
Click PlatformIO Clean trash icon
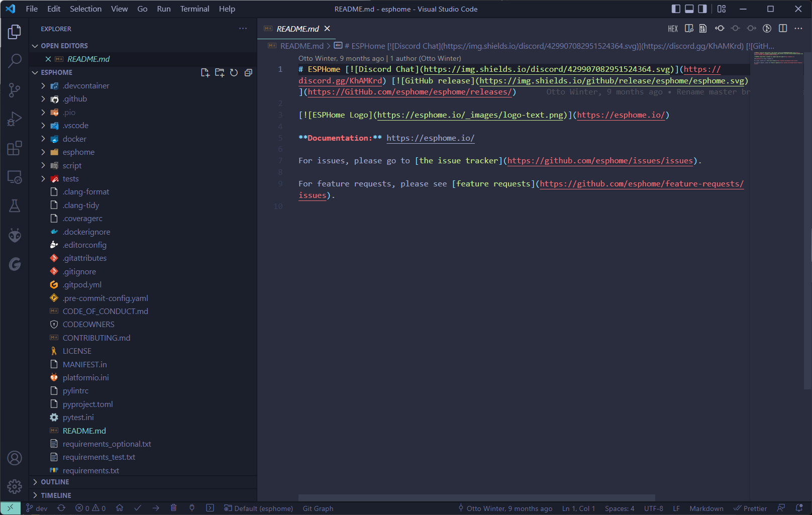point(174,508)
